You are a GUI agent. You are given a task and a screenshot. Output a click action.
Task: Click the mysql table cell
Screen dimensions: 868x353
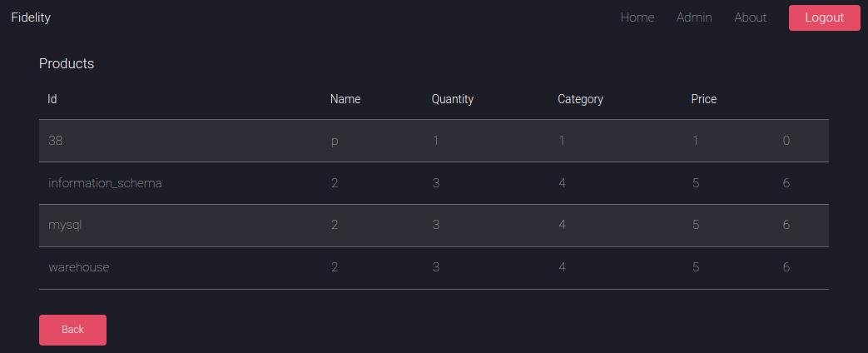pos(65,225)
